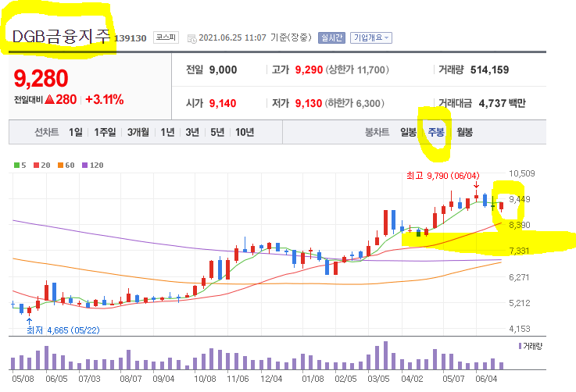Click the 07/03 date axis label
576x392 pixels.
tap(89, 379)
